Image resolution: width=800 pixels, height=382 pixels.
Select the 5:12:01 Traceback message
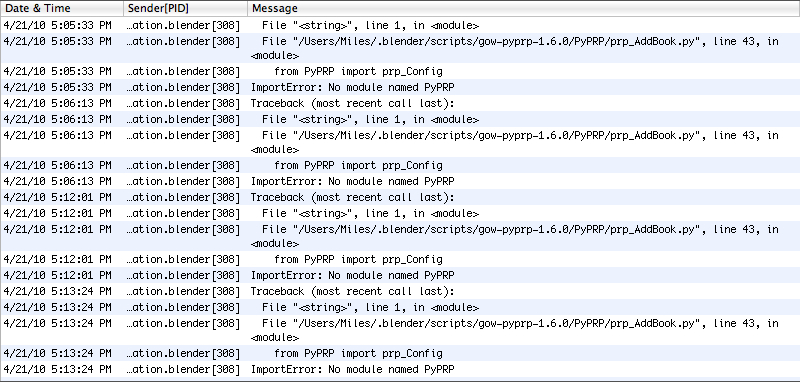point(353,197)
